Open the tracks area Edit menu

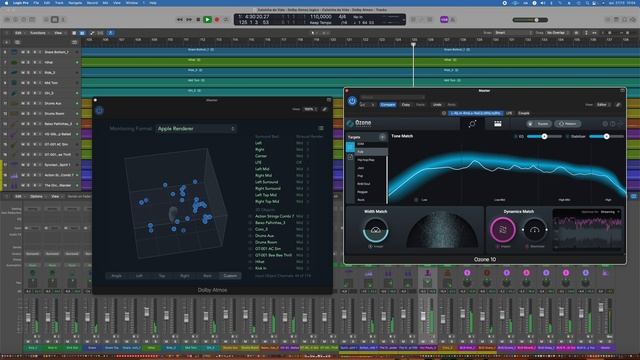[x=19, y=33]
